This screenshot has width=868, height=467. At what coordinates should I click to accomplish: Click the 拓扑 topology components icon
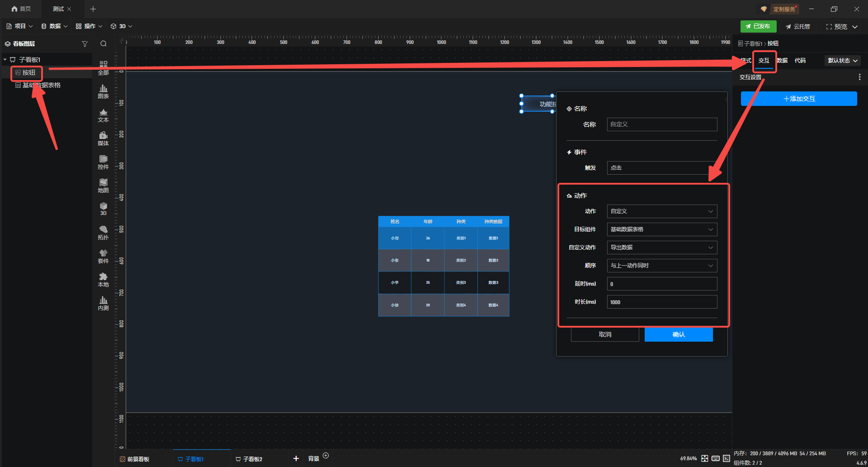click(103, 233)
